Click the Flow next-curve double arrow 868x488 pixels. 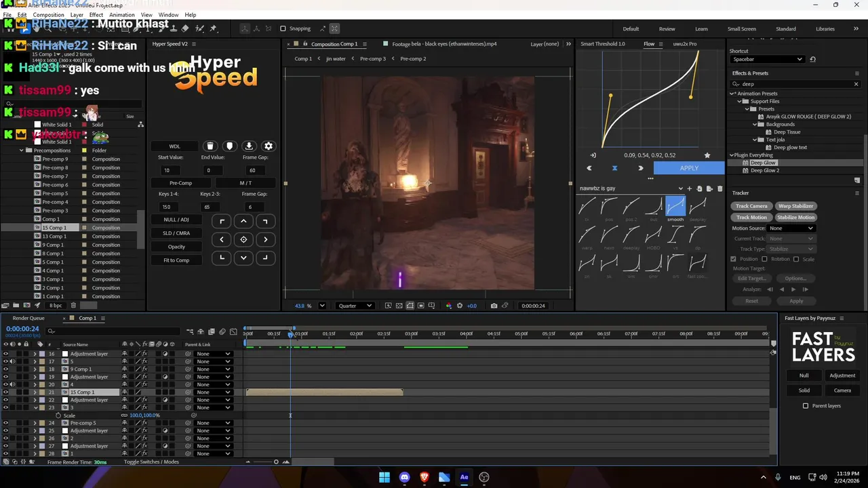[x=641, y=168]
